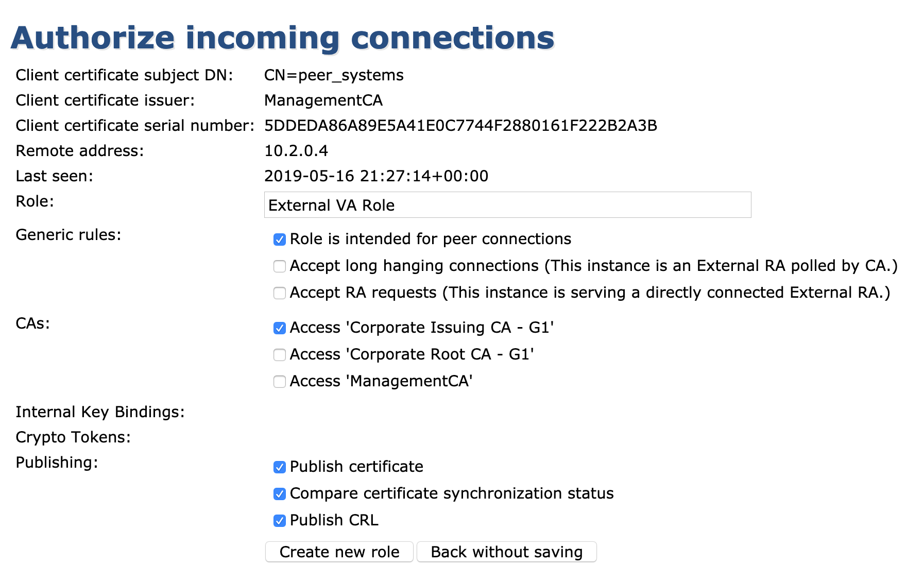Click the Role name input field

[x=507, y=205]
